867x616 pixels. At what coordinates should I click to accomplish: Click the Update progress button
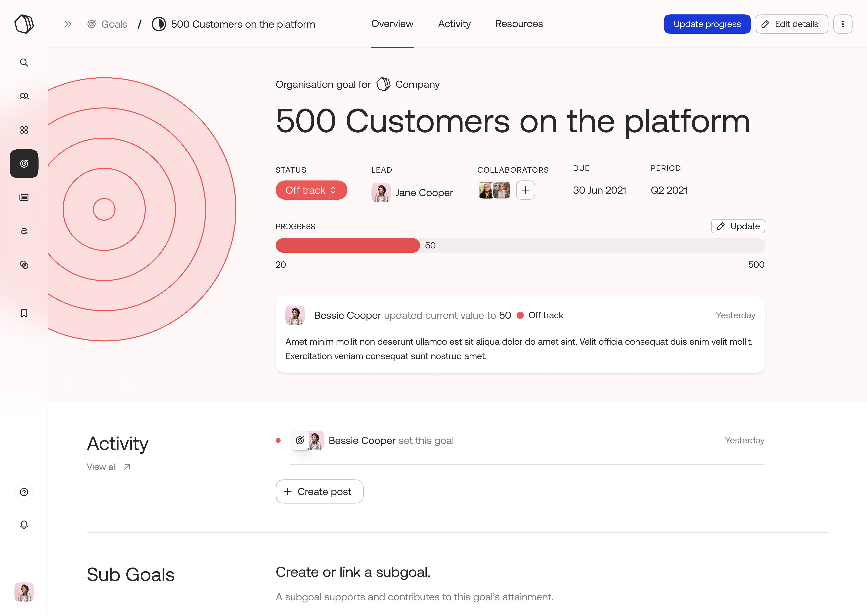[x=706, y=24]
